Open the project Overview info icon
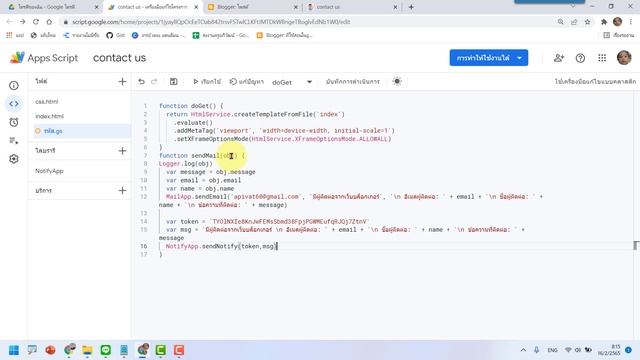The height and width of the screenshot is (360, 640). (14, 85)
